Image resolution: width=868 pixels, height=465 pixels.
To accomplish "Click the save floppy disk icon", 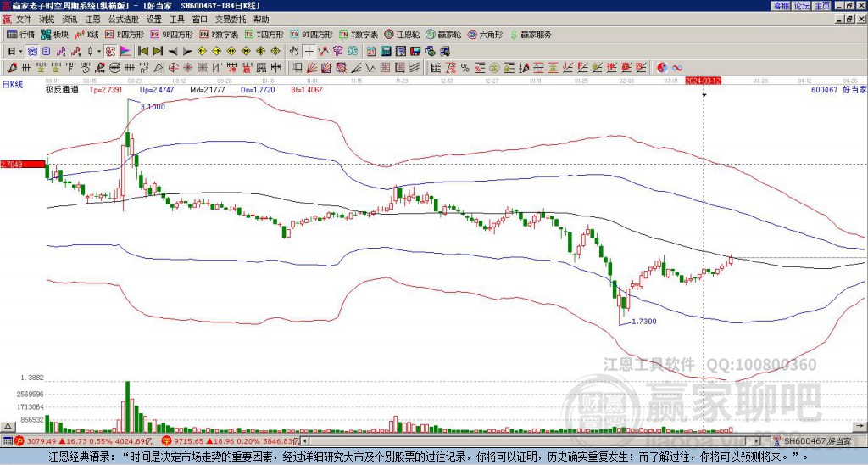I will click(415, 51).
